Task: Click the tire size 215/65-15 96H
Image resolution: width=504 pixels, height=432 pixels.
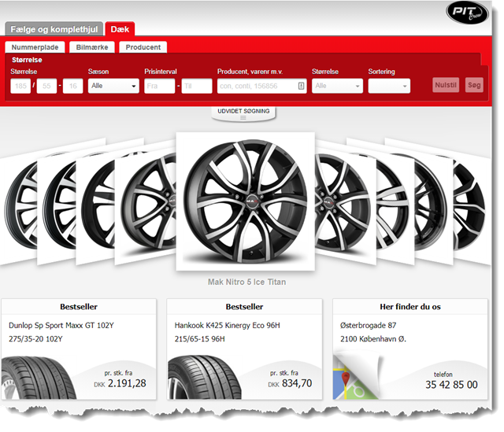Action: pyautogui.click(x=199, y=339)
